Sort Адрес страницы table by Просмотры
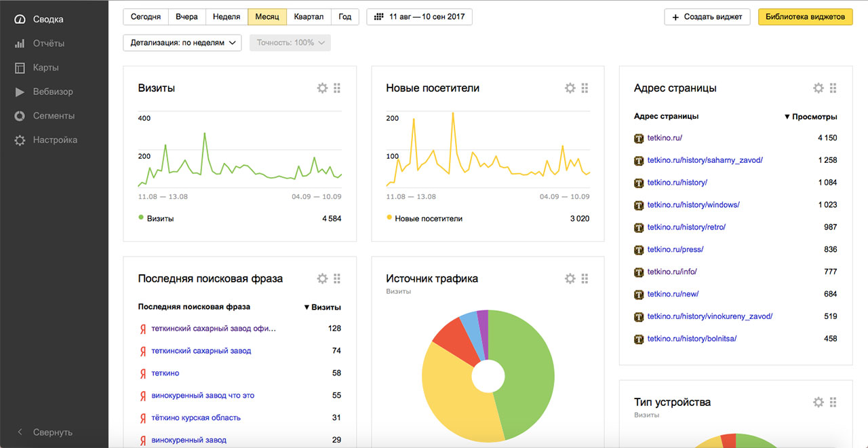The height and width of the screenshot is (448, 868). coord(810,117)
